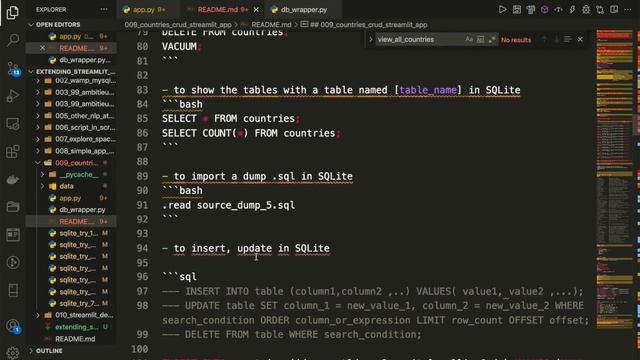
Task: Go to previous find match arrow
Action: click(544, 39)
